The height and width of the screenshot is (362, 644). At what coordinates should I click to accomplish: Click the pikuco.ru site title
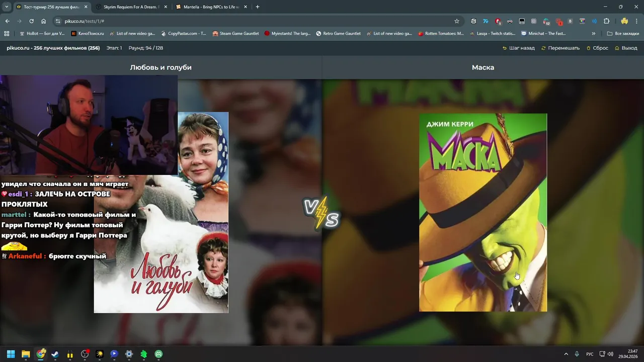tap(53, 48)
